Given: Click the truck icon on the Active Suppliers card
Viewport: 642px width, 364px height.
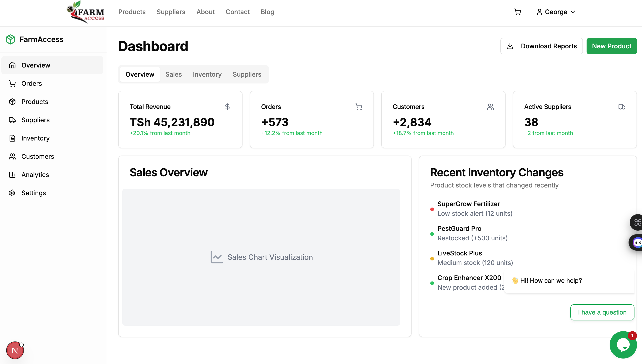Looking at the screenshot, I should [622, 107].
